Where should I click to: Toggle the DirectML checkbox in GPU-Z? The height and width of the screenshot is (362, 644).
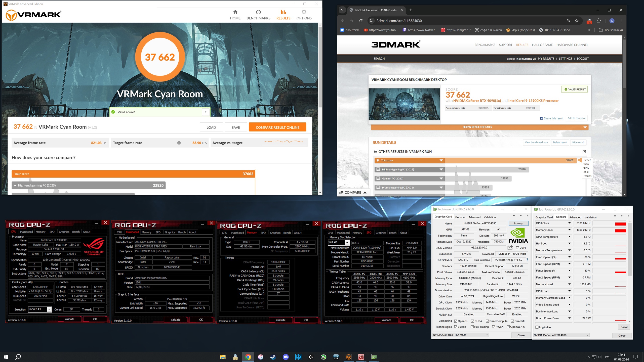[x=512, y=321]
